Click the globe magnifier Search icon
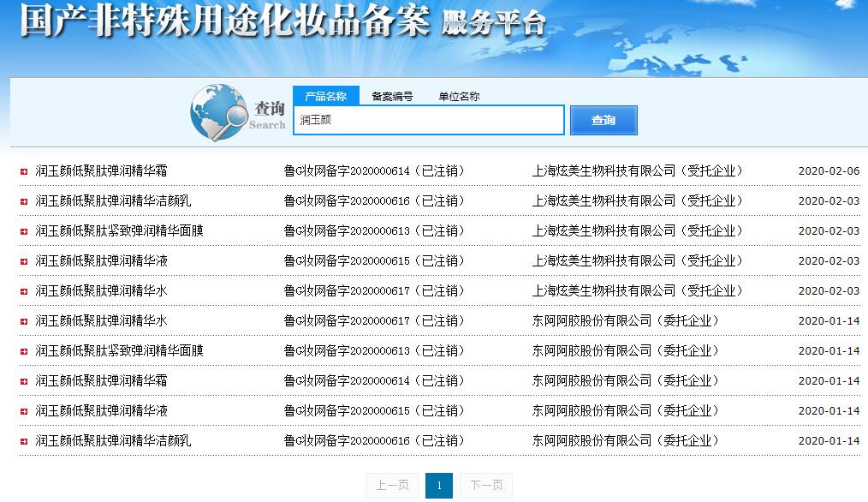The height and width of the screenshot is (502, 868). (219, 112)
